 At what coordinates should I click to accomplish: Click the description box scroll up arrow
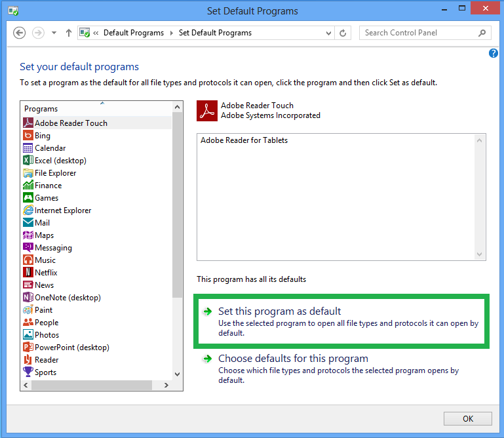pos(479,140)
